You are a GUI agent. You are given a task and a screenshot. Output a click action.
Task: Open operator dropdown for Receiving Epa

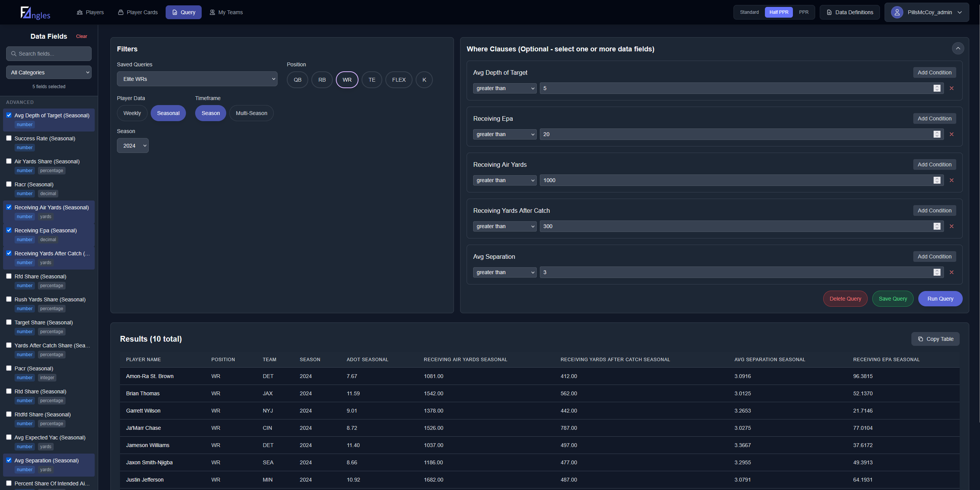click(505, 134)
